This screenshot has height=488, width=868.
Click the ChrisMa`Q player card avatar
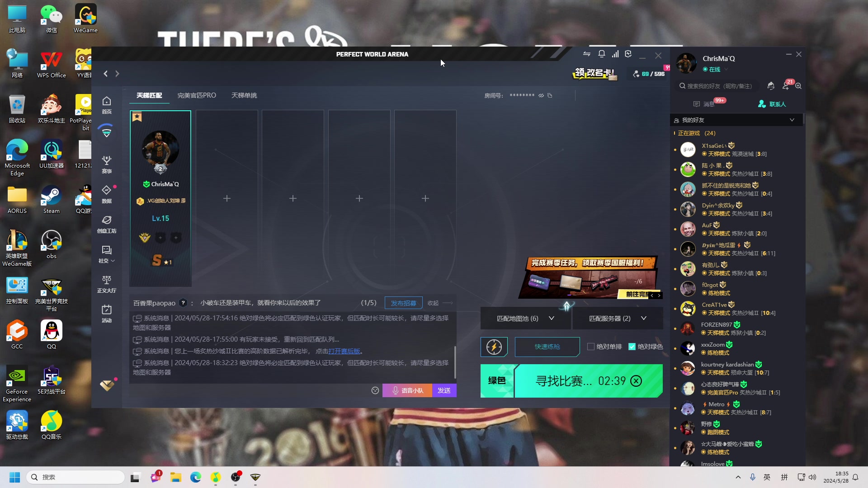click(x=160, y=149)
